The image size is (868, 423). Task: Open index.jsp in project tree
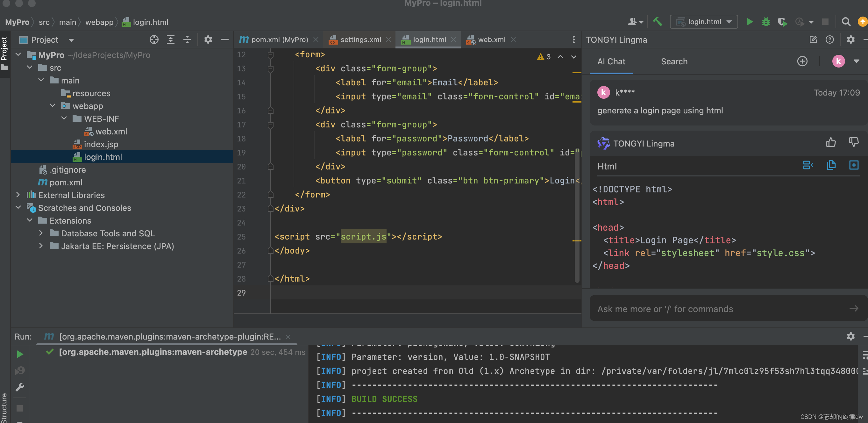[x=101, y=144]
